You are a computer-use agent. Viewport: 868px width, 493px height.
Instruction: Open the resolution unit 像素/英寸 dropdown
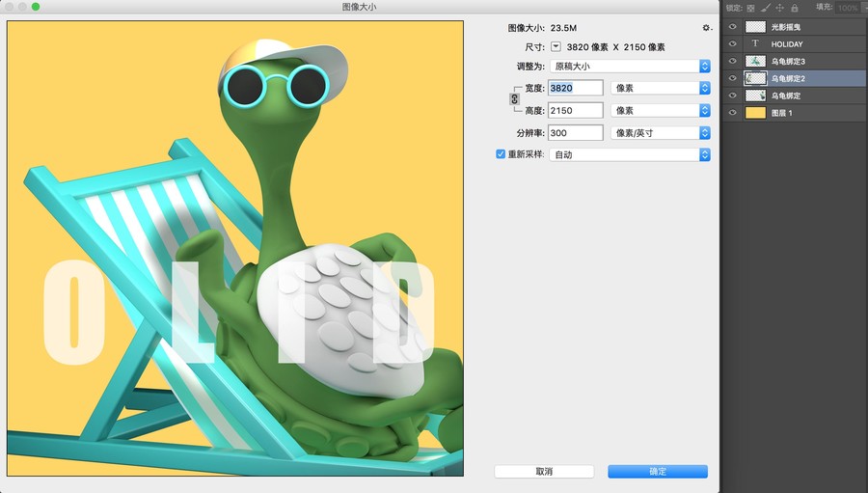pos(661,133)
